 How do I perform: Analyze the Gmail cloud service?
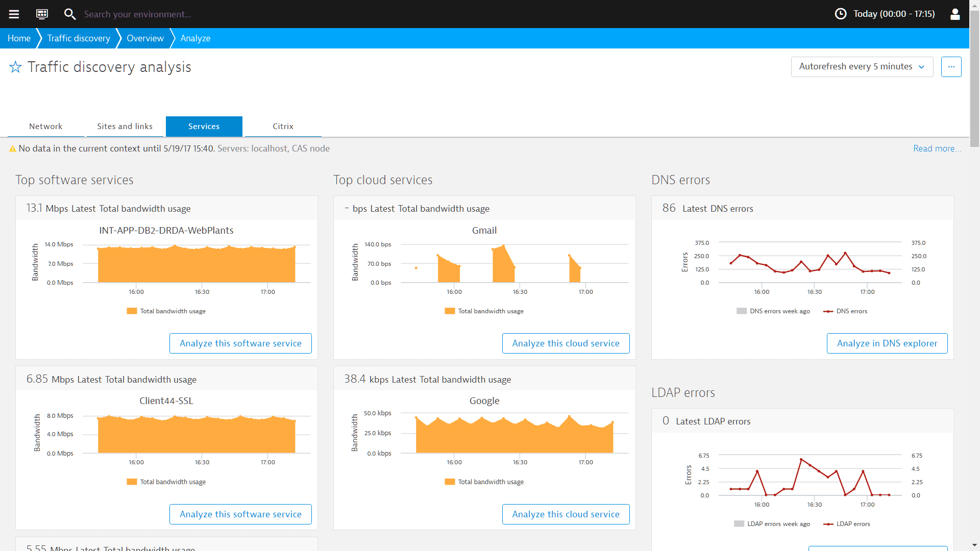pyautogui.click(x=566, y=343)
